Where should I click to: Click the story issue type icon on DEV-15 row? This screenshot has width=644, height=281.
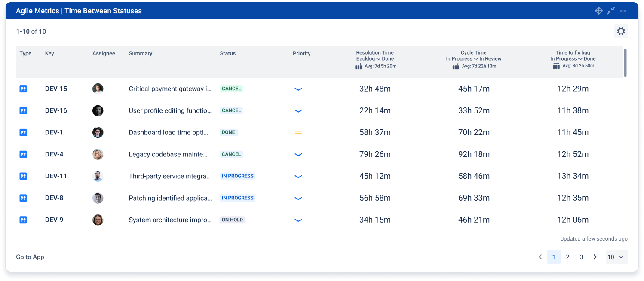click(x=23, y=89)
